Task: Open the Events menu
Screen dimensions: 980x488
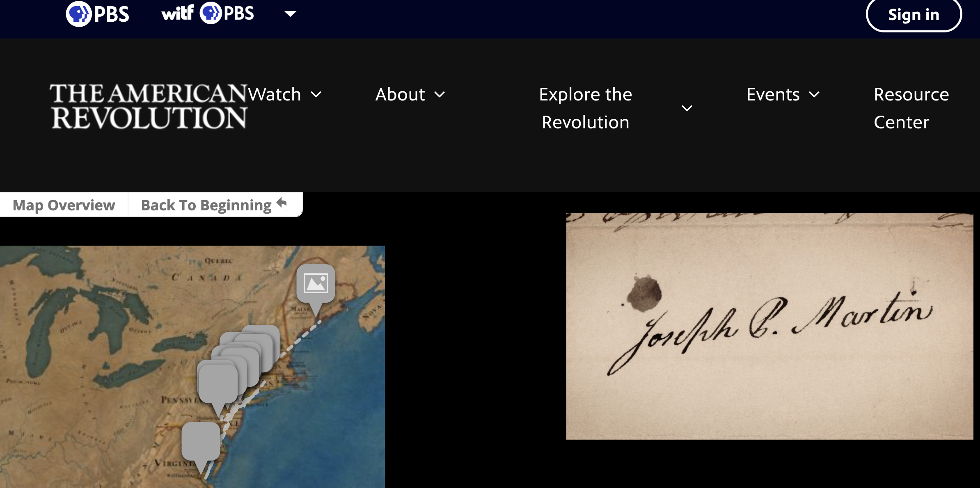Action: pos(773,94)
